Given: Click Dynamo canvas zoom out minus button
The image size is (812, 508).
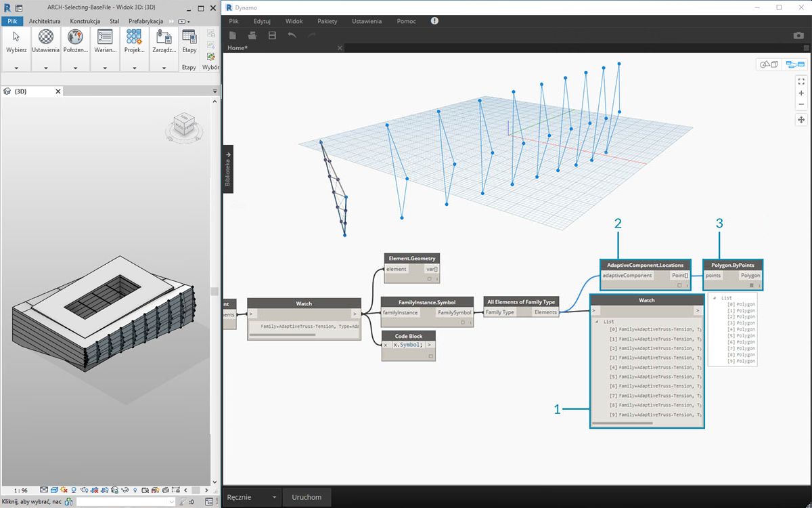Looking at the screenshot, I should 801,104.
